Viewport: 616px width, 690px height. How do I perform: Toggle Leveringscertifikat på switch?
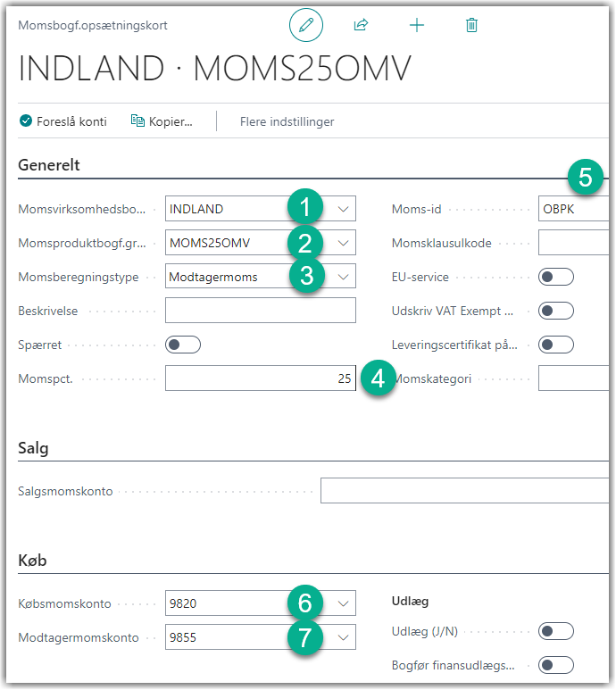click(556, 345)
